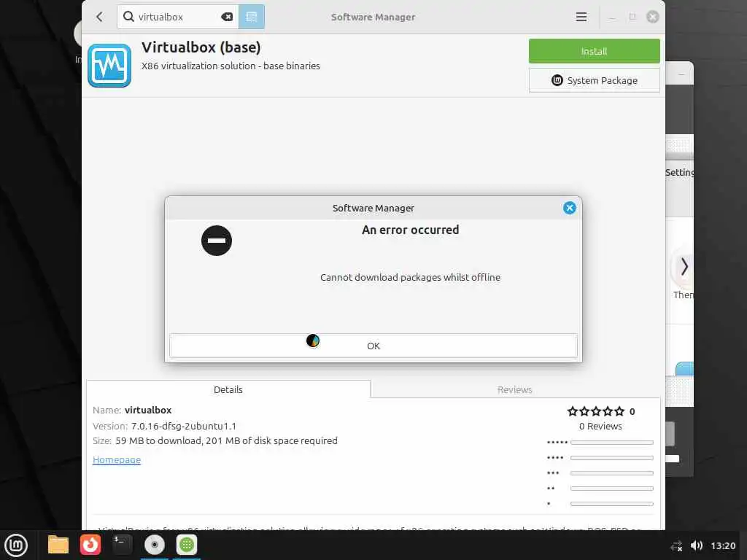Screen dimensions: 747x560
Task: Open the hamburger menu
Action: tap(581, 17)
